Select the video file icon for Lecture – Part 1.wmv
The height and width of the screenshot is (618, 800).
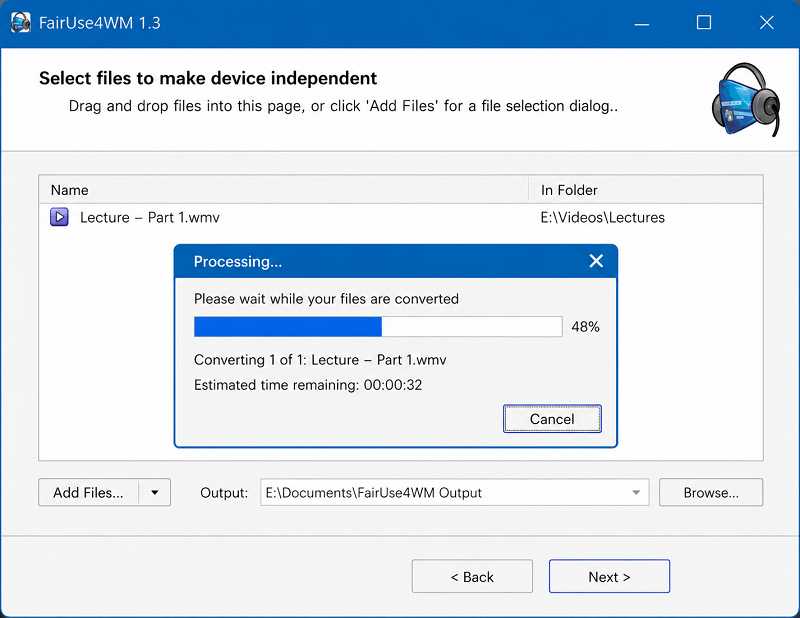pos(59,217)
